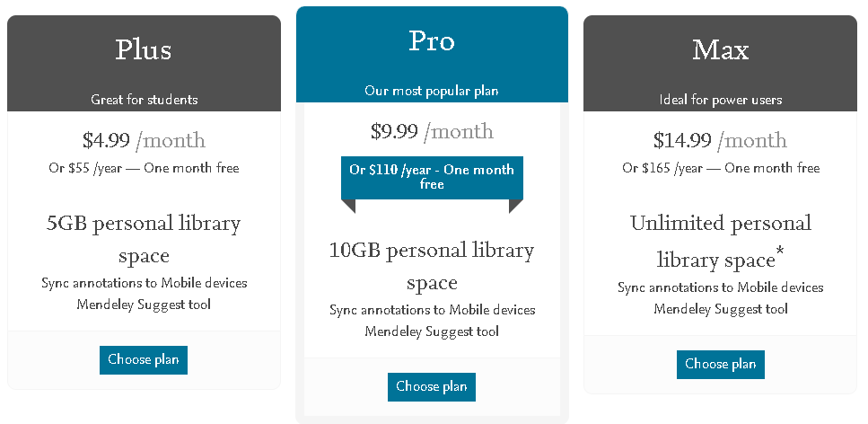Click the $9.99 /month price
Screen dimensions: 868x424
pyautogui.click(x=432, y=131)
